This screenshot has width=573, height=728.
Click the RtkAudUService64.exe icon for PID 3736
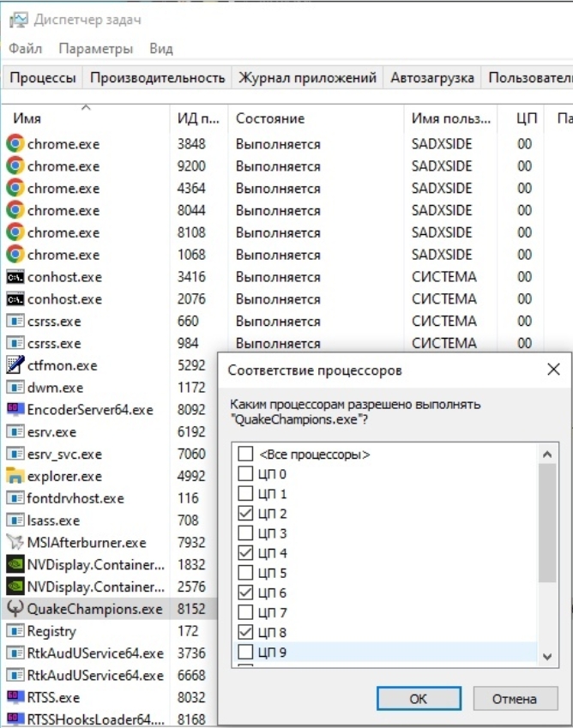click(15, 653)
